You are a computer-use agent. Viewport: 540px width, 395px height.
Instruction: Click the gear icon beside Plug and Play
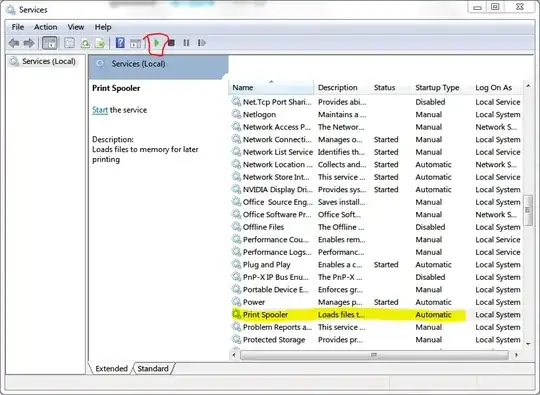coord(236,264)
